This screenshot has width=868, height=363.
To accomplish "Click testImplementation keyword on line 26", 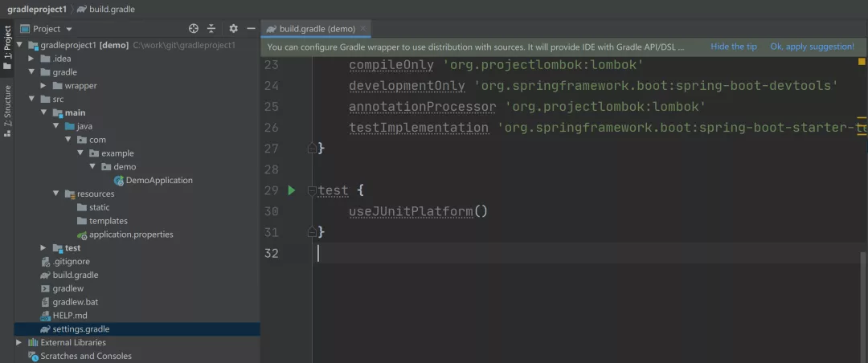I will [419, 128].
